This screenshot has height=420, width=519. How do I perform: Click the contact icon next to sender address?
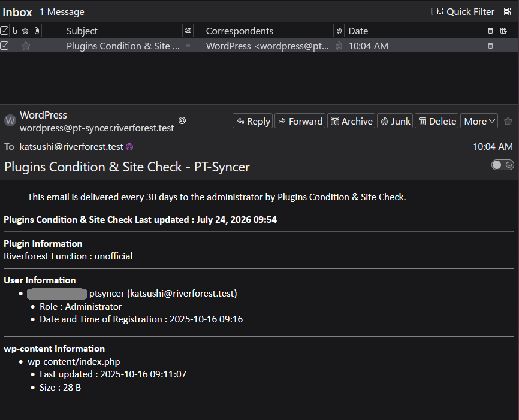(182, 120)
